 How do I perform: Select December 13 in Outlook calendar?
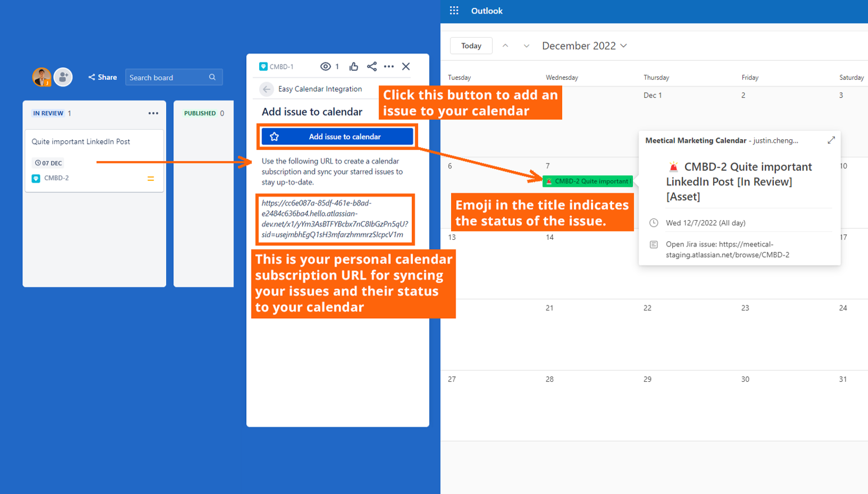tap(452, 237)
